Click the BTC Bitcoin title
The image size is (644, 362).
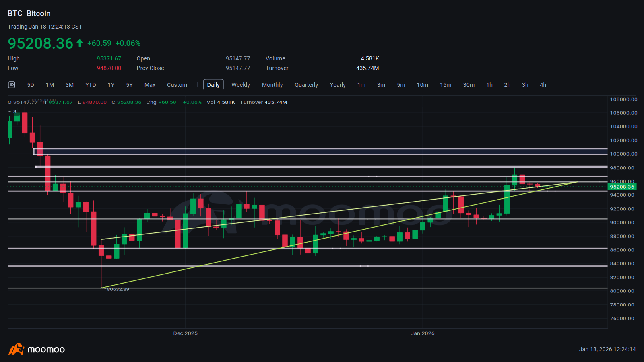(29, 13)
